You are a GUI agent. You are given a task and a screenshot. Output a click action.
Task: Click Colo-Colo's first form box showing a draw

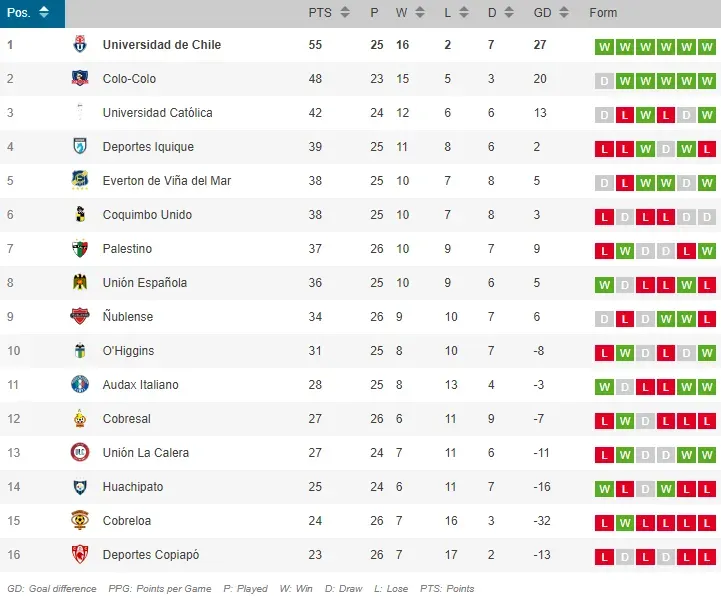point(603,81)
